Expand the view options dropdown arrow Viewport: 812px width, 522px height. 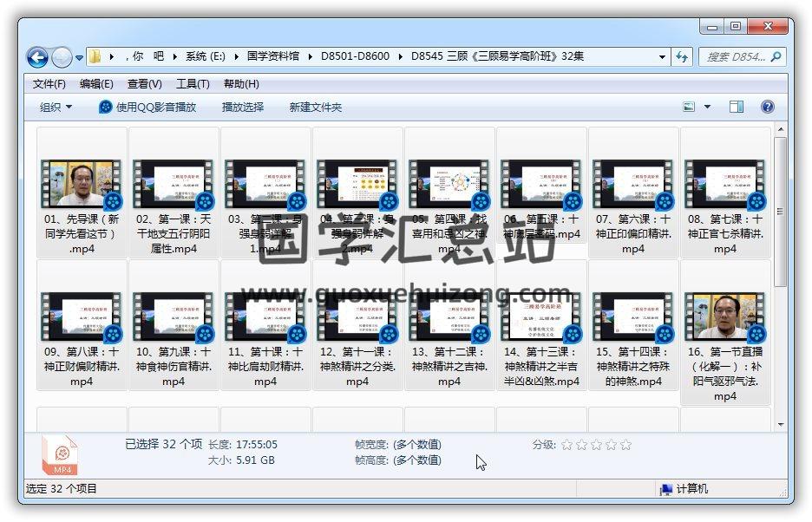point(707,107)
